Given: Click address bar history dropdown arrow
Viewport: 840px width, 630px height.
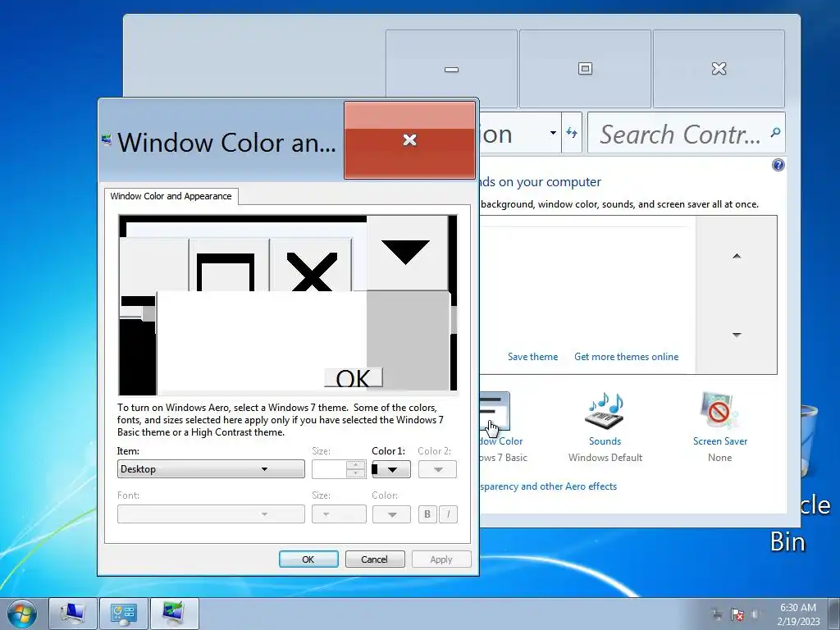Looking at the screenshot, I should [x=553, y=132].
